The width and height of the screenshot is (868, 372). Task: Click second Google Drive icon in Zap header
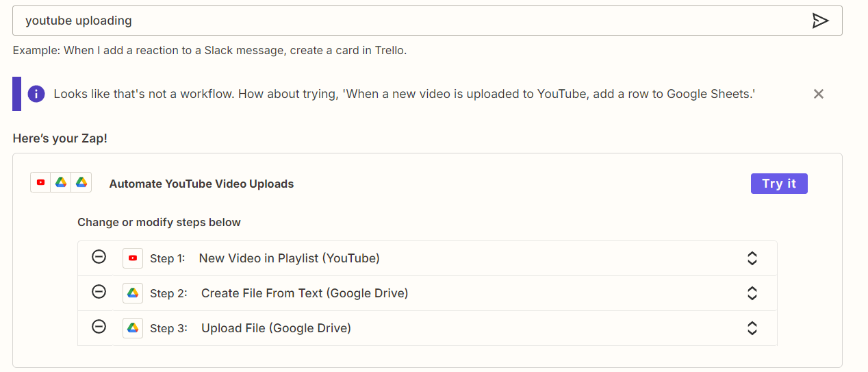[x=81, y=182]
